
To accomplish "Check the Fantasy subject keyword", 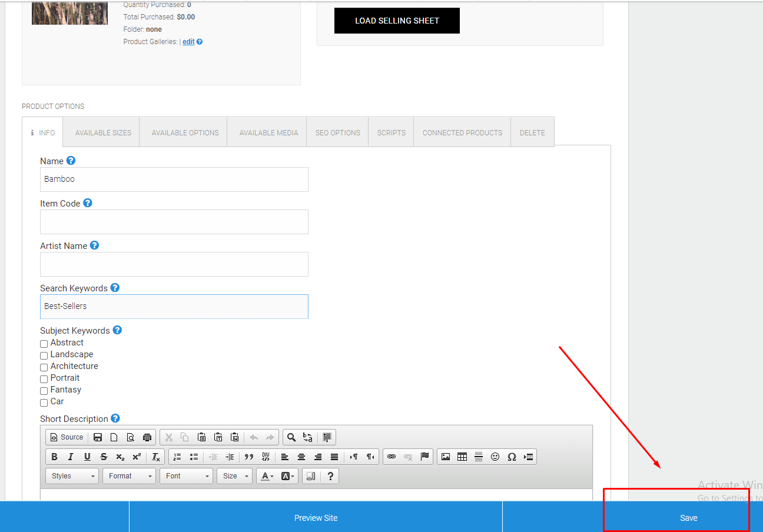I will click(x=44, y=391).
